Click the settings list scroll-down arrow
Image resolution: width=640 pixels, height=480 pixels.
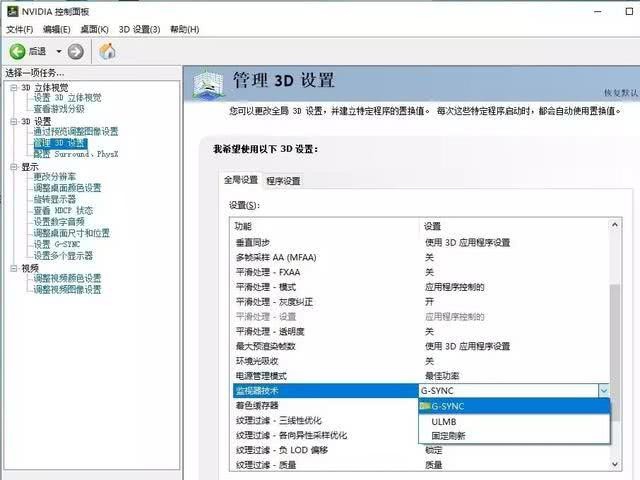pyautogui.click(x=615, y=464)
